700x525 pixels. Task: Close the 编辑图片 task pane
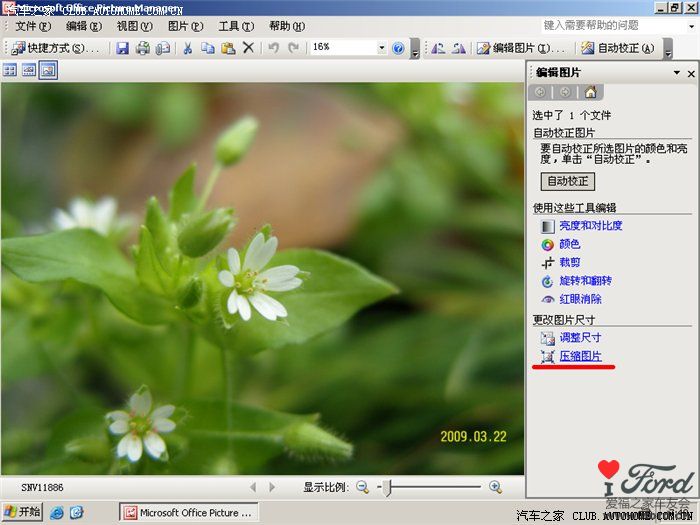pyautogui.click(x=691, y=73)
